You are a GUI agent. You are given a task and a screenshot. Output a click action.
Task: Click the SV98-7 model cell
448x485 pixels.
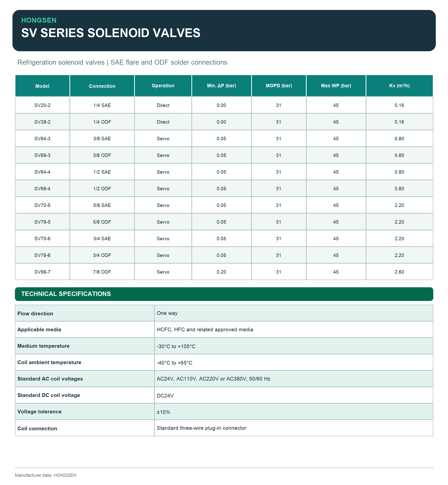click(x=42, y=272)
